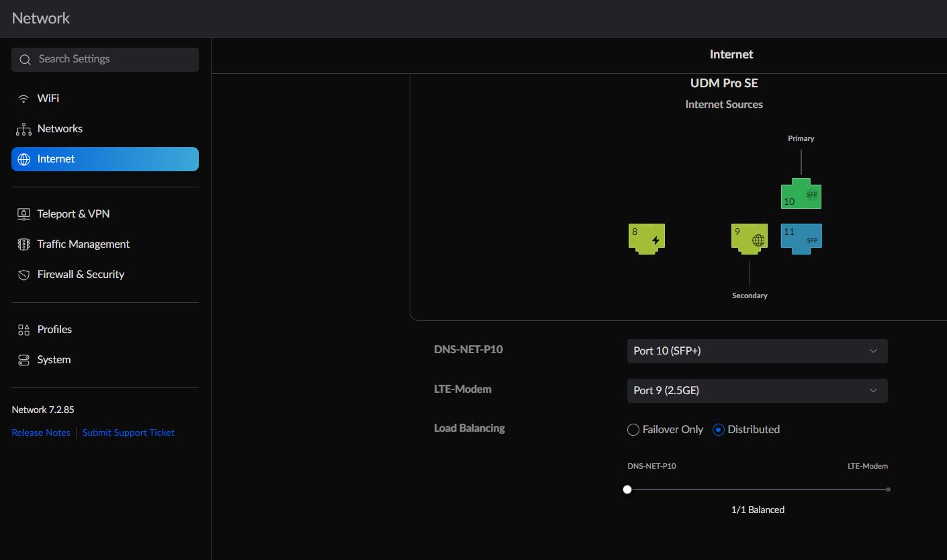Image resolution: width=947 pixels, height=560 pixels.
Task: Select port 11 SFP port icon
Action: [801, 239]
